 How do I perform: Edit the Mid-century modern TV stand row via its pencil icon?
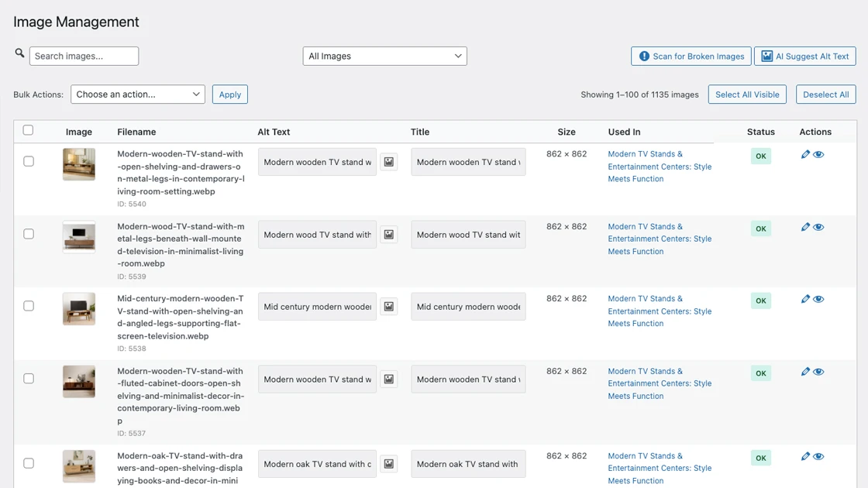coord(805,298)
